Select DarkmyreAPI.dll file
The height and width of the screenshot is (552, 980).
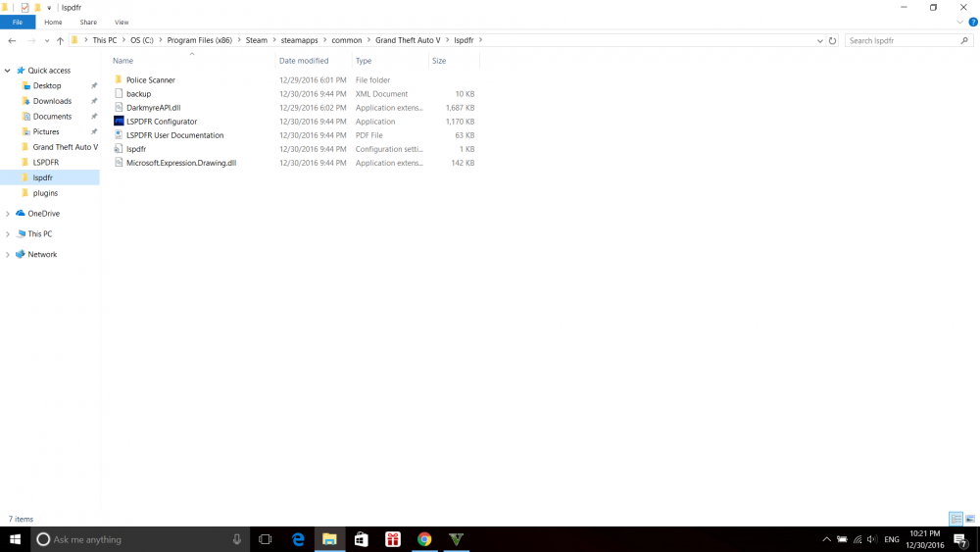pyautogui.click(x=153, y=108)
